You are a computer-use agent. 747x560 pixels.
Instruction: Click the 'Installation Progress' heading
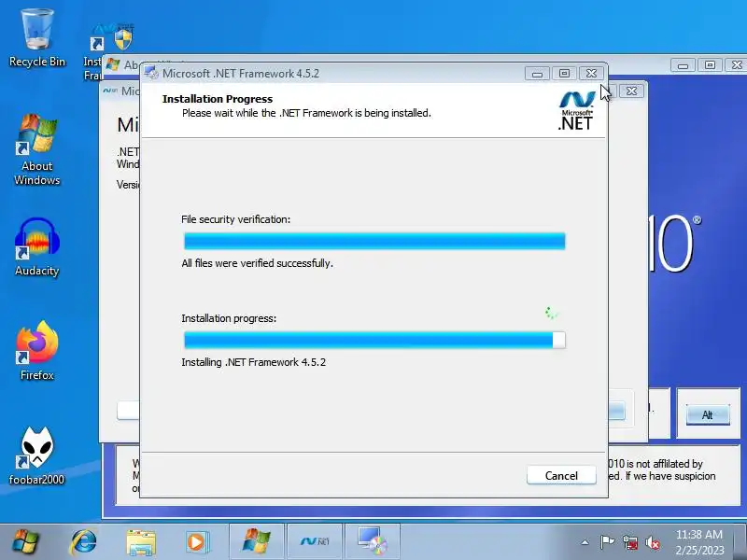pyautogui.click(x=218, y=99)
